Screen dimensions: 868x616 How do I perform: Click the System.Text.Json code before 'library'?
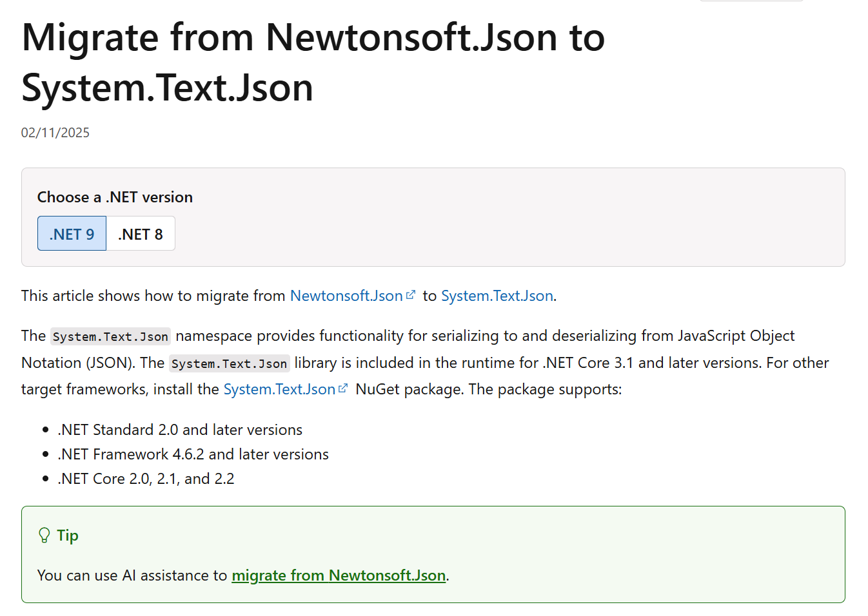pos(229,363)
